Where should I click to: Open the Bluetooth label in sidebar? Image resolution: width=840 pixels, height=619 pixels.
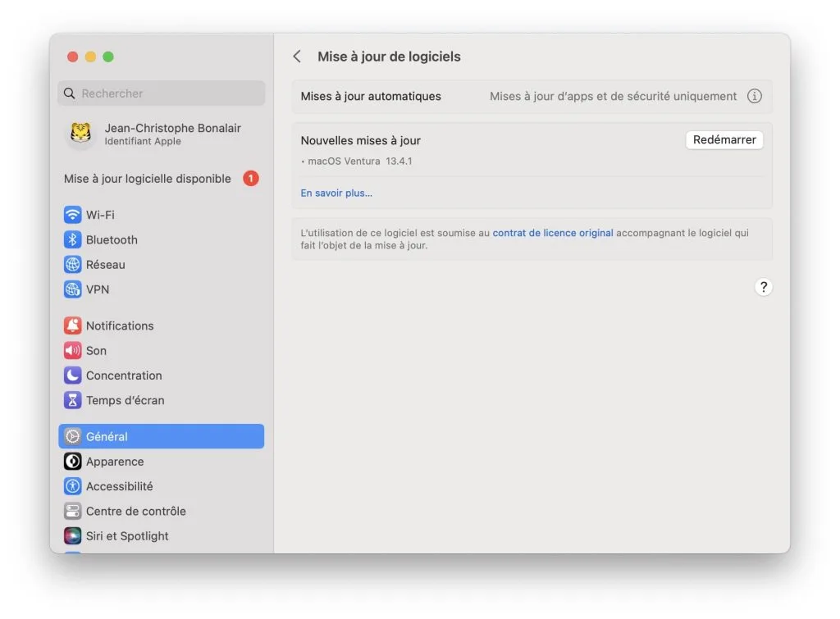112,239
